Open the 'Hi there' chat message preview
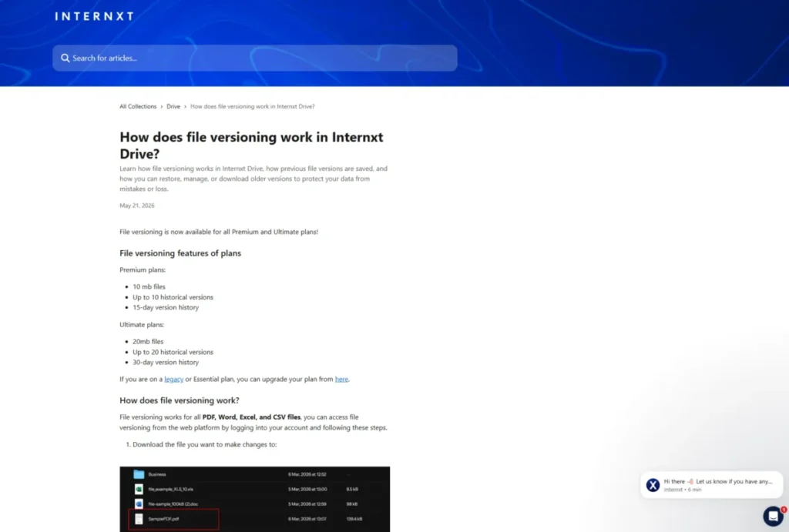This screenshot has height=532, width=789. tap(711, 485)
